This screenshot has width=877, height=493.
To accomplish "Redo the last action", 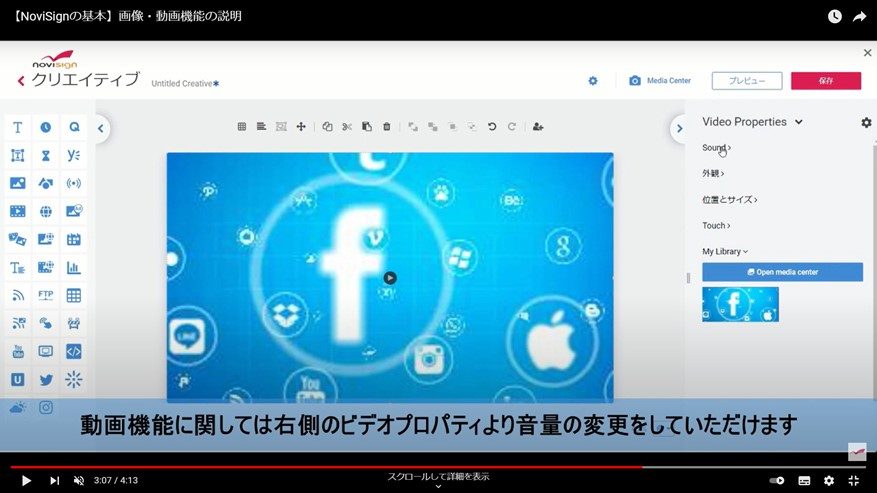I will coord(512,127).
